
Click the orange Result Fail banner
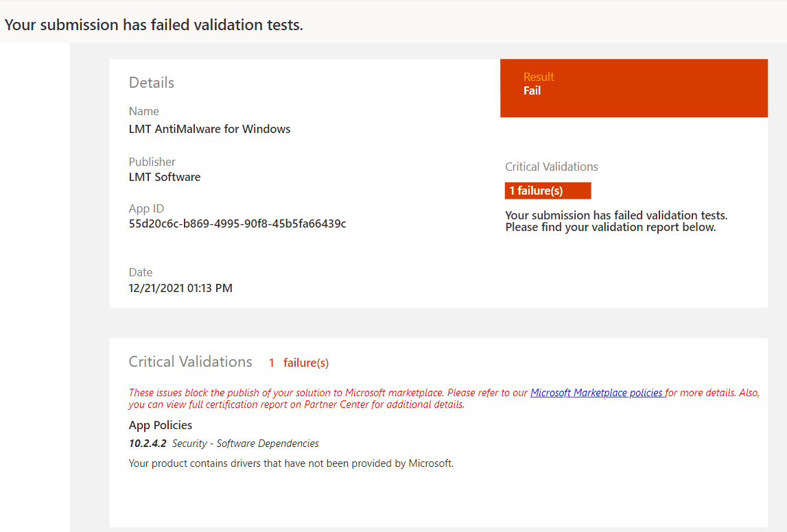[633, 88]
